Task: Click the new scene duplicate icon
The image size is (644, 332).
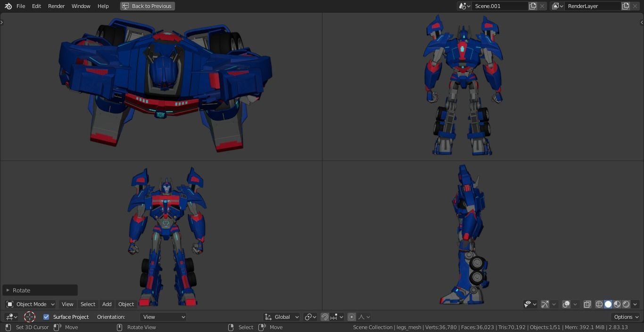Action: (x=533, y=6)
